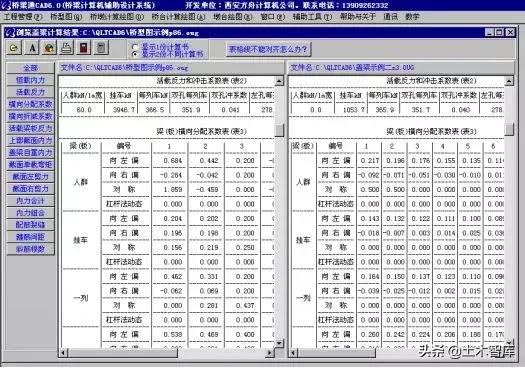Click the 挂车 row label in the right table
The width and height of the screenshot is (525, 368).
pyautogui.click(x=303, y=240)
